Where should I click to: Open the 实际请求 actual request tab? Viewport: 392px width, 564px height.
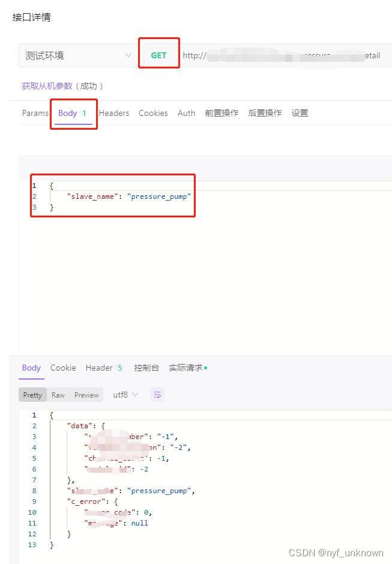pyautogui.click(x=188, y=368)
